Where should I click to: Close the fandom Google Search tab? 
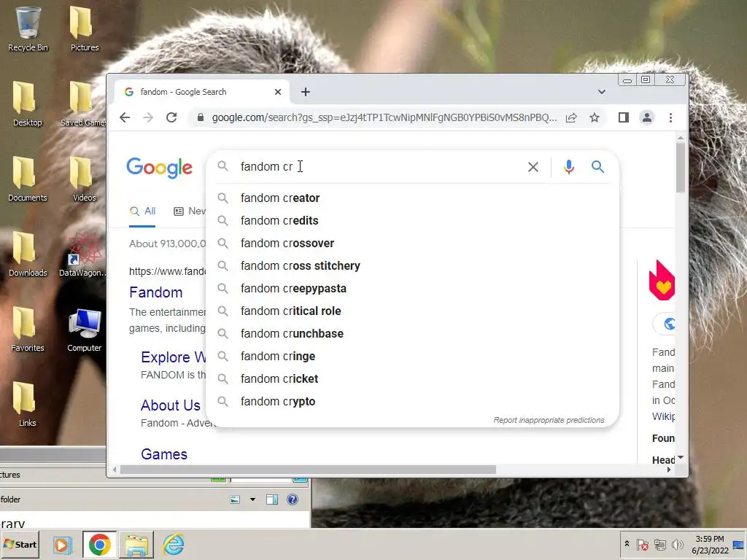[278, 92]
